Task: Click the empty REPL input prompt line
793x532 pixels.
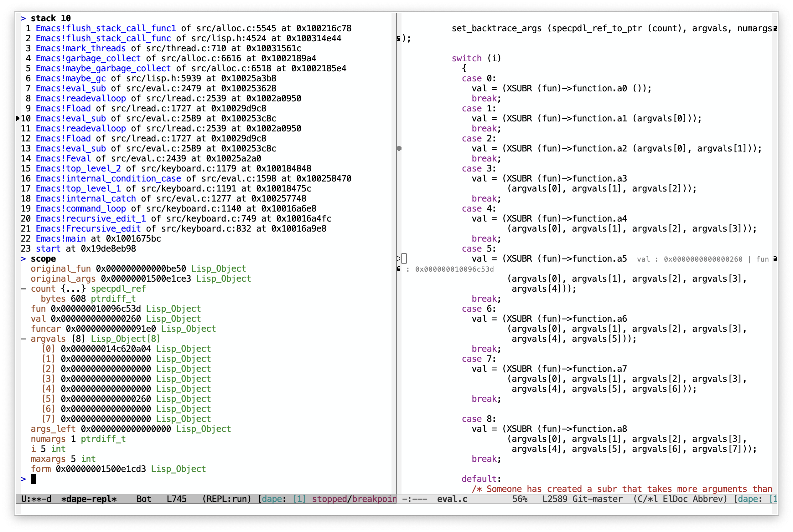Action: (33, 479)
